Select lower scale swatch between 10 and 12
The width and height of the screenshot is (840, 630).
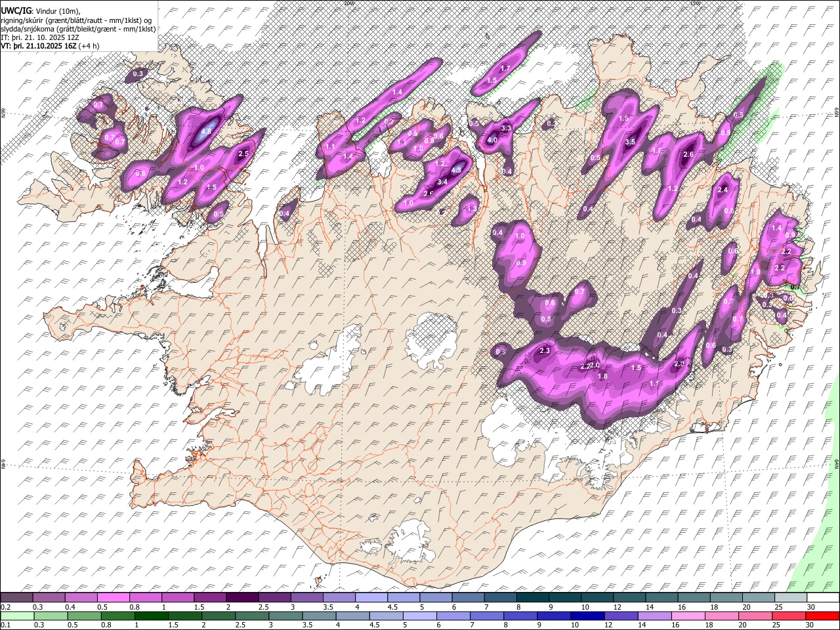587,616
